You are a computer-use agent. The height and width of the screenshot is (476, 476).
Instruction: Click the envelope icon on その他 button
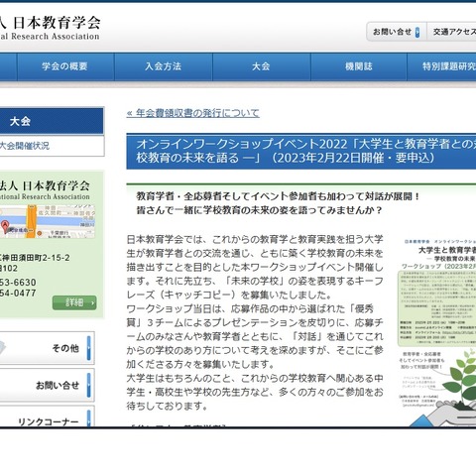point(3,348)
